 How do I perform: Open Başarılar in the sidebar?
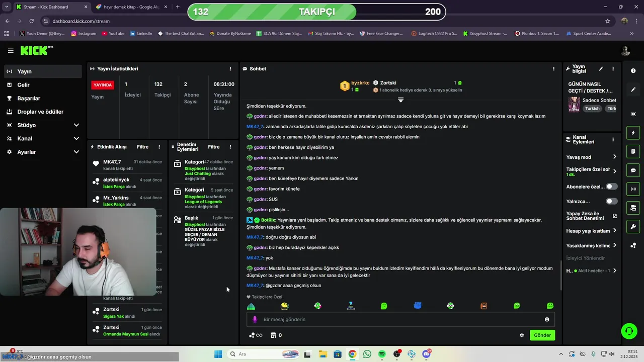42,98
